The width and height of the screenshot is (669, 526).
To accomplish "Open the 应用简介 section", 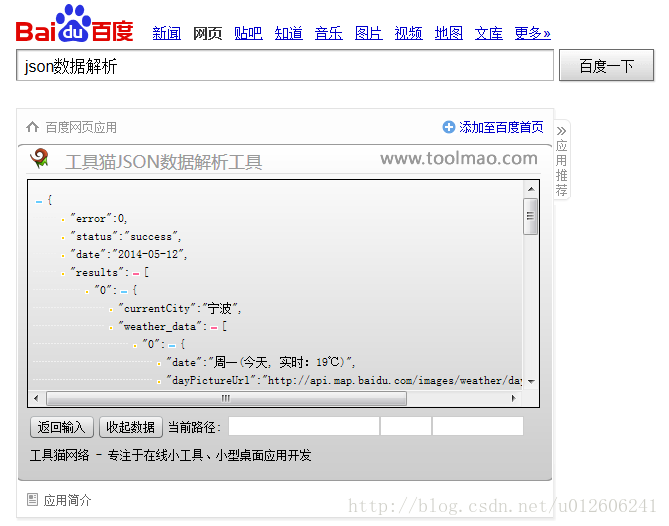I will click(67, 500).
